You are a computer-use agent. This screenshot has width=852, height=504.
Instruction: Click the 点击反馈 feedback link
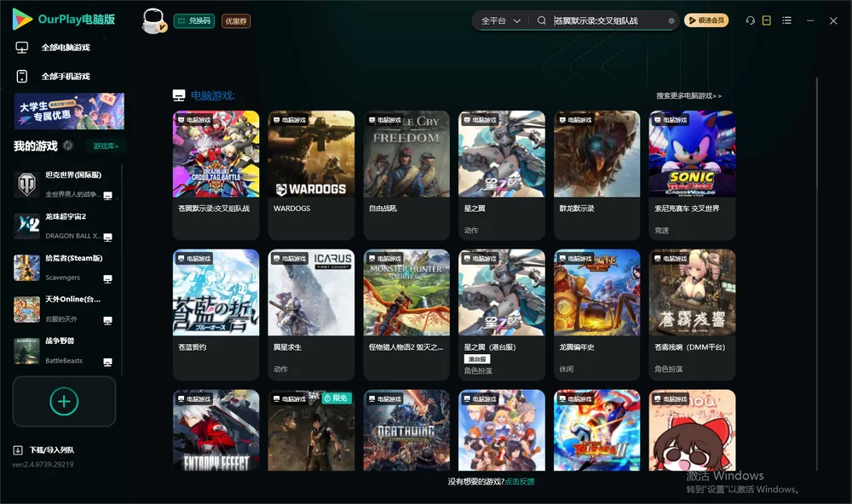520,481
